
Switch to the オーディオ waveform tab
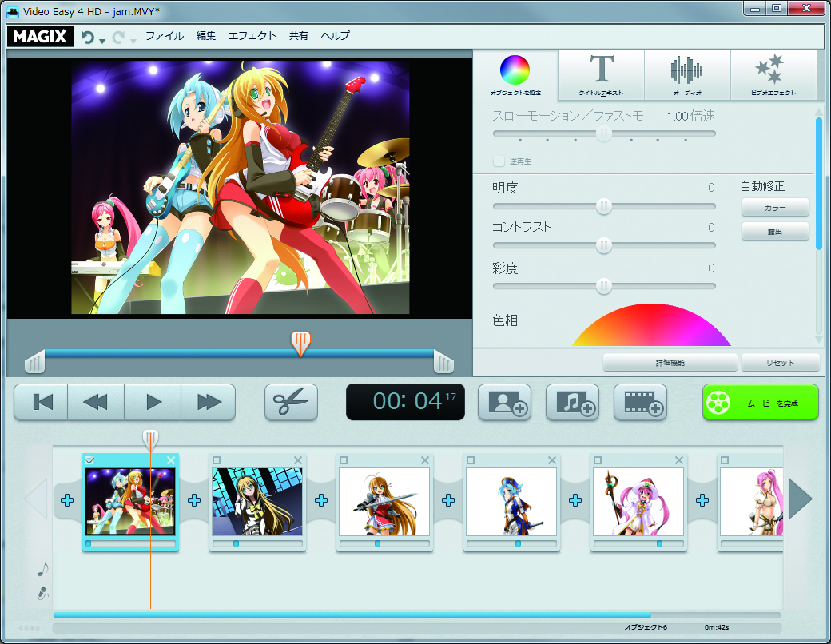(687, 75)
